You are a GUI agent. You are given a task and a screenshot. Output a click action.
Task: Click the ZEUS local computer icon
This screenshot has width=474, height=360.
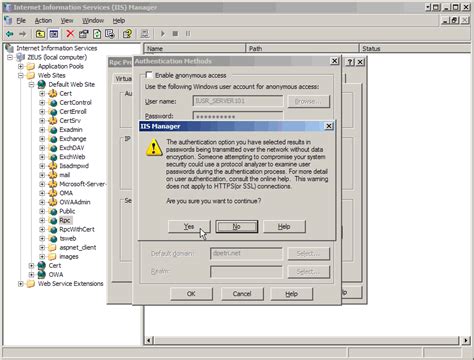coord(21,57)
